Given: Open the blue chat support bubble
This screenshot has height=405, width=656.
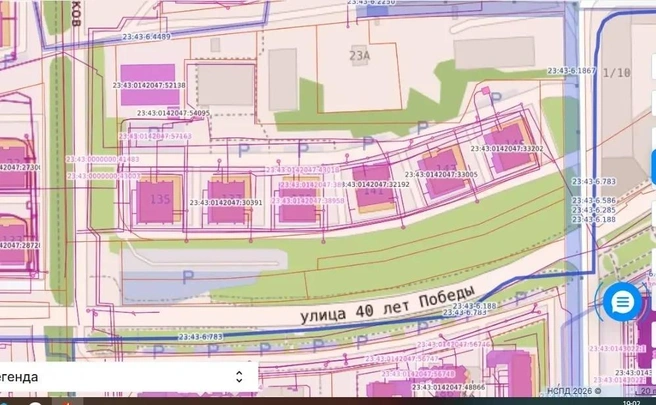Looking at the screenshot, I should pos(622,302).
